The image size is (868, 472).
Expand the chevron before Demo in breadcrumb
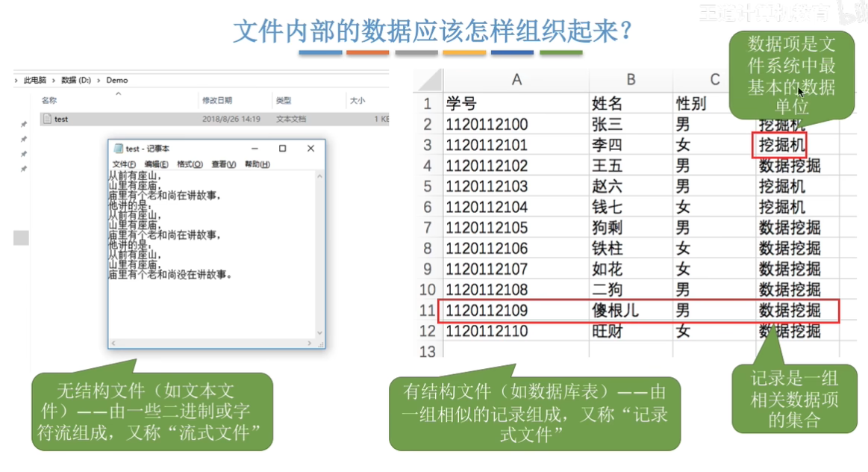(99, 81)
